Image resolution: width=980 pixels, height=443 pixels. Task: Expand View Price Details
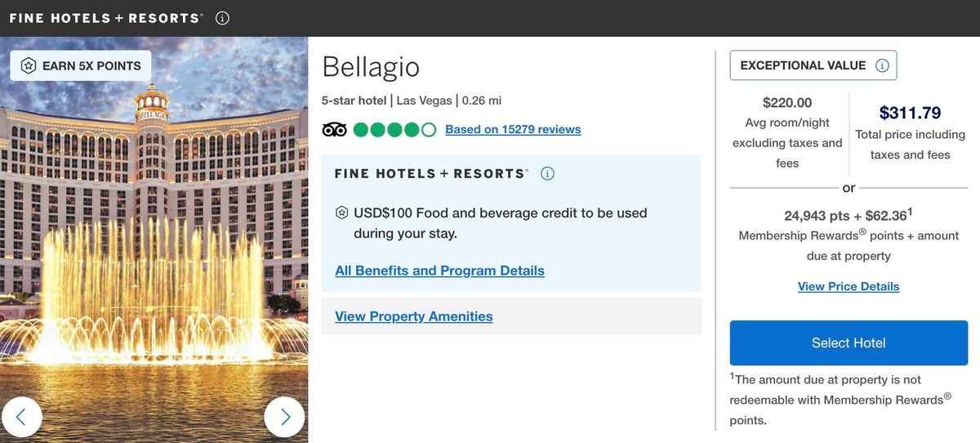tap(849, 287)
